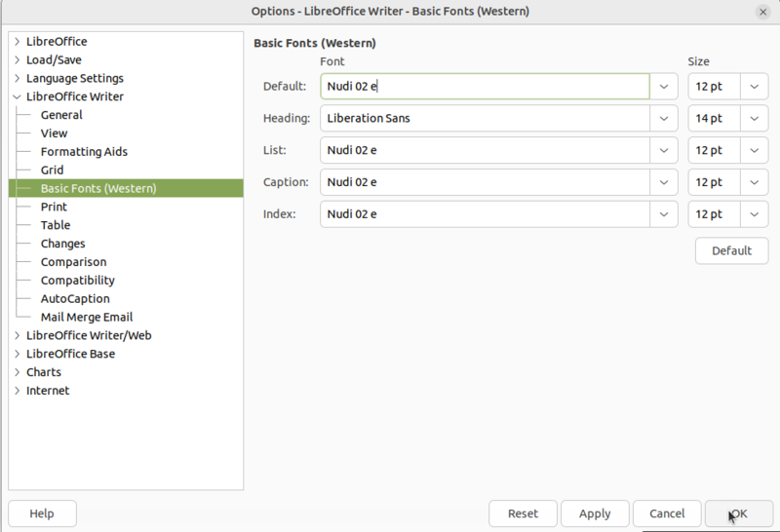The height and width of the screenshot is (532, 780).
Task: Expand the Charts tree node
Action: (17, 372)
